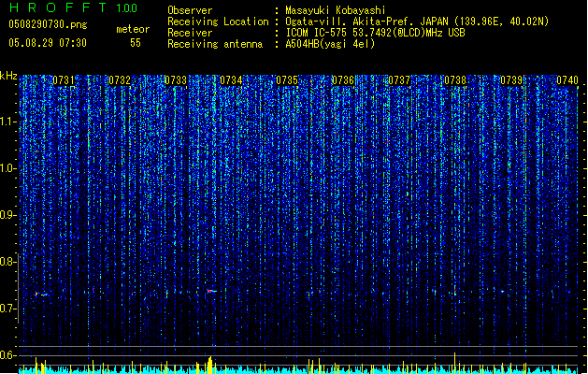This screenshot has width=588, height=374.
Task: Click the kHz axis unit label
Action: 8,76
